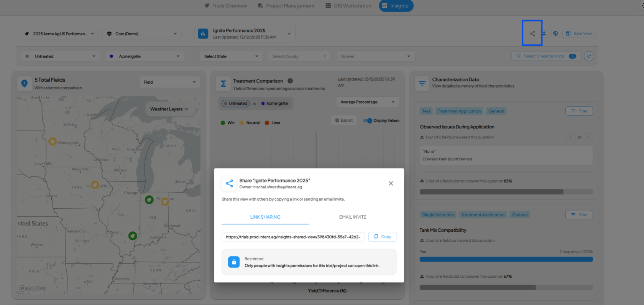The height and width of the screenshot is (305, 644).
Task: Click the circular refresh icon
Action: coord(589,56)
